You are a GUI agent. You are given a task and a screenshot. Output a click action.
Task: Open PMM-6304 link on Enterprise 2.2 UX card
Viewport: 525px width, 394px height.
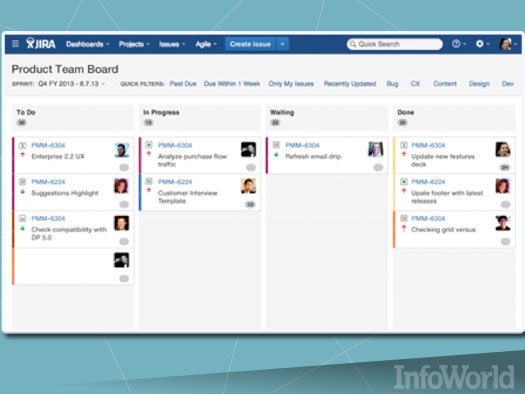tap(48, 145)
